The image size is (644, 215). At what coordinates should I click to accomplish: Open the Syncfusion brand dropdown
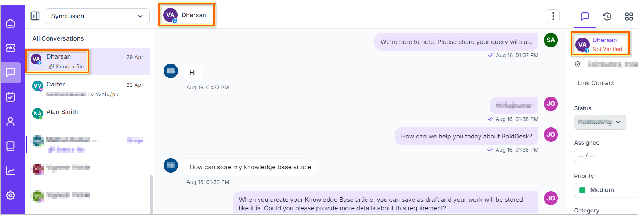click(x=97, y=16)
